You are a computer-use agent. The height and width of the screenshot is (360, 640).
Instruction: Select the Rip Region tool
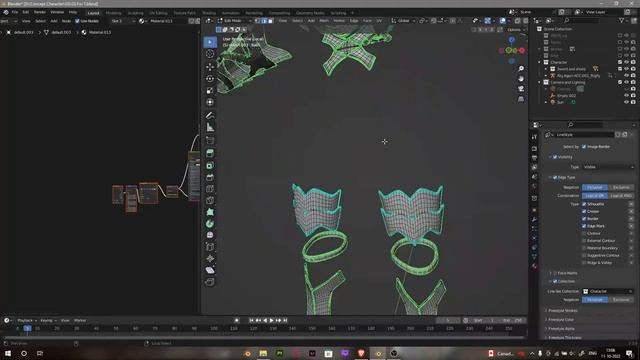(x=210, y=282)
